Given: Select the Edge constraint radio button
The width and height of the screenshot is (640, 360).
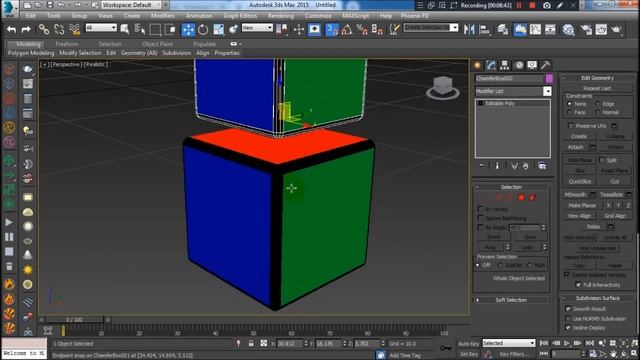Looking at the screenshot, I should click(598, 104).
